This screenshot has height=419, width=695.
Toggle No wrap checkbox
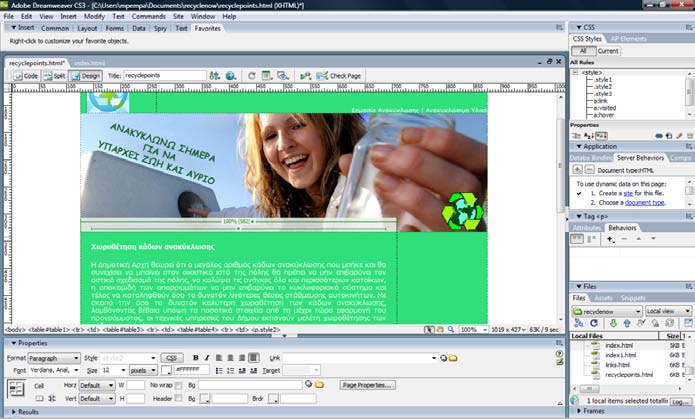178,385
